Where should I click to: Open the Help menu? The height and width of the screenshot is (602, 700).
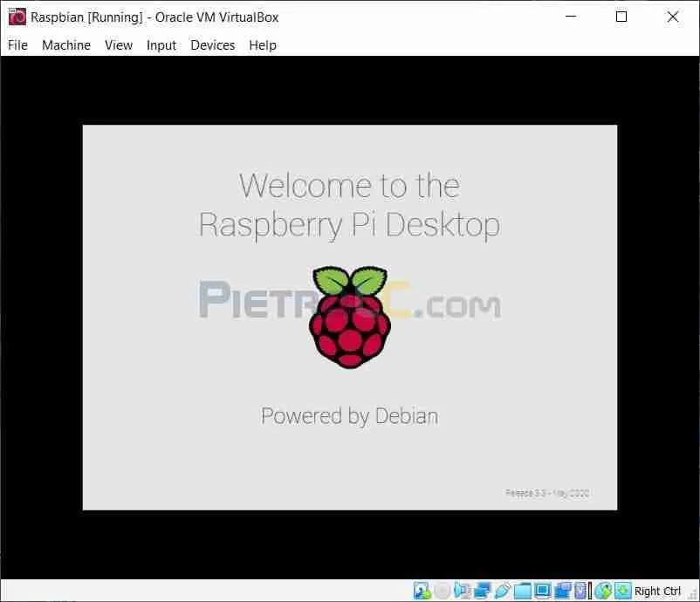(263, 44)
